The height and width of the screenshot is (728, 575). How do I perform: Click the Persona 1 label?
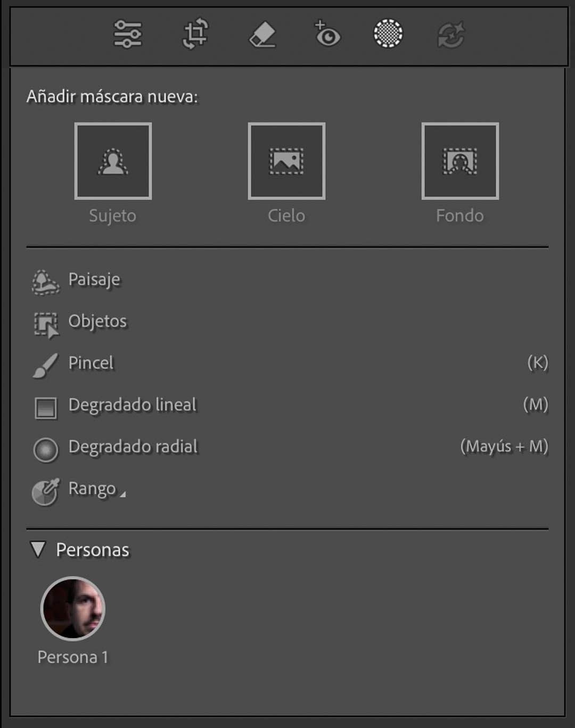[73, 657]
